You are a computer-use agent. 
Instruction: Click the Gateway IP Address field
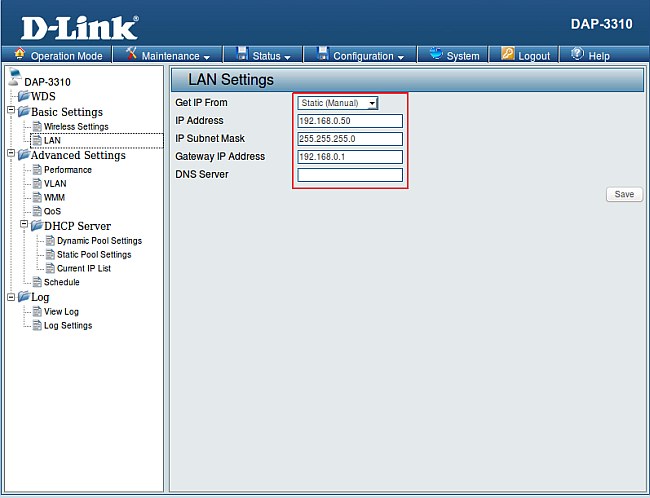click(x=350, y=157)
